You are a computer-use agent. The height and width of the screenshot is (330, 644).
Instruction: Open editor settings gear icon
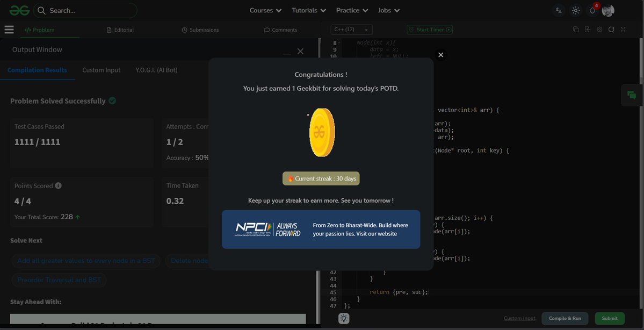pyautogui.click(x=599, y=29)
